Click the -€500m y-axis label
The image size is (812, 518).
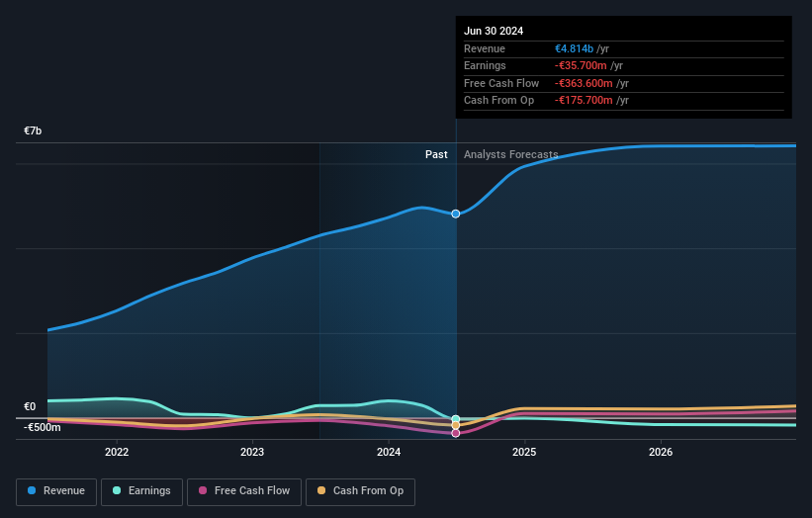tap(42, 427)
